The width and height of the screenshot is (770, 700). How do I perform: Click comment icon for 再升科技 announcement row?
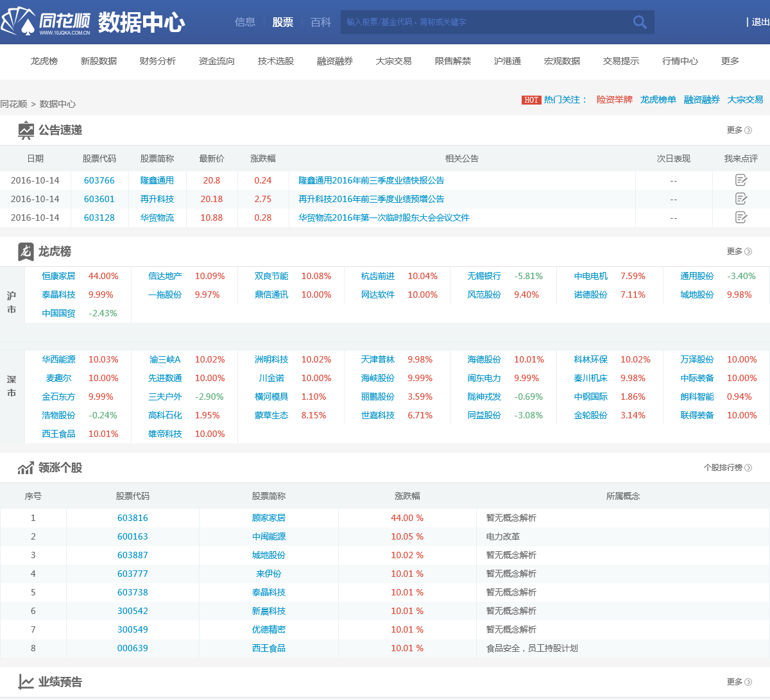[741, 199]
